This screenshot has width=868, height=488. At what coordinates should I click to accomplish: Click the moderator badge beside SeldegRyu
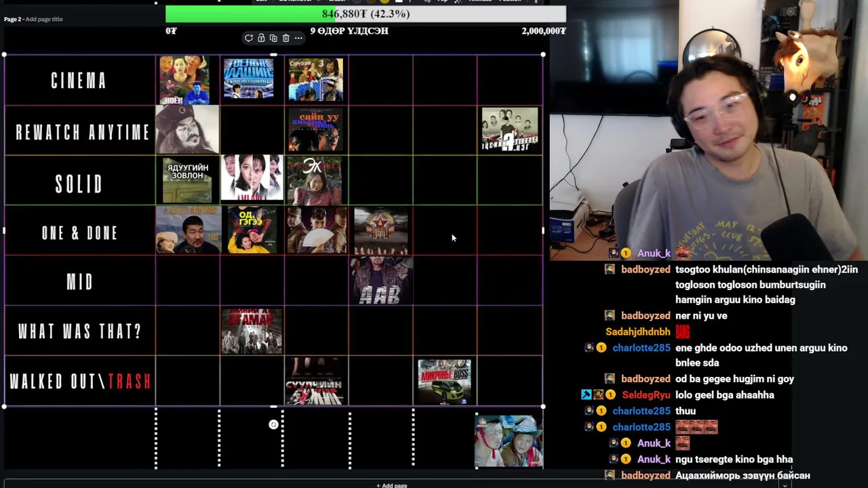587,394
